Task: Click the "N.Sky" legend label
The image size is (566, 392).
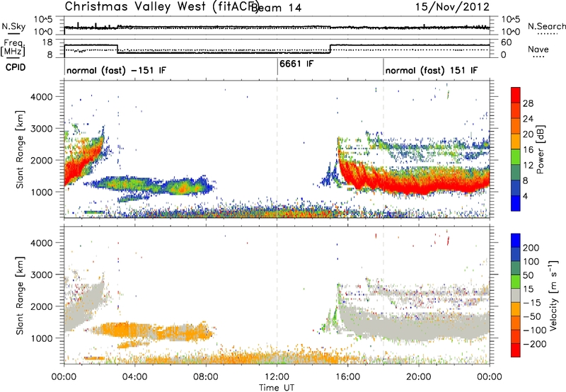Action: (x=13, y=26)
